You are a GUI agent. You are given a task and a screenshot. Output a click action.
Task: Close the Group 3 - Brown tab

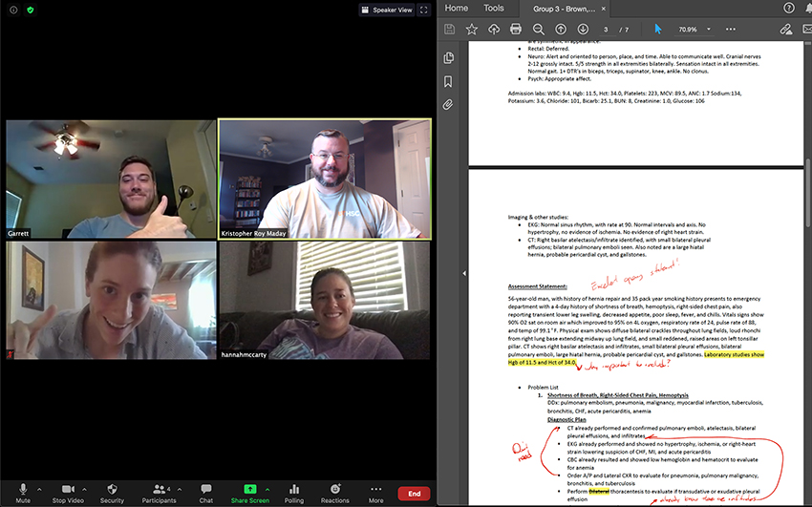click(604, 9)
